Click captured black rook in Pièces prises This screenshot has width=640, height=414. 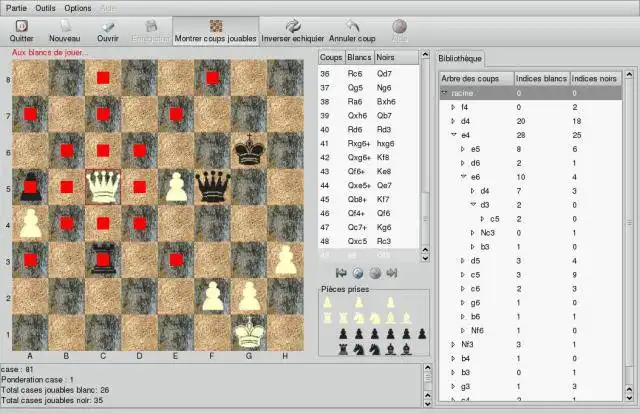[x=343, y=349]
